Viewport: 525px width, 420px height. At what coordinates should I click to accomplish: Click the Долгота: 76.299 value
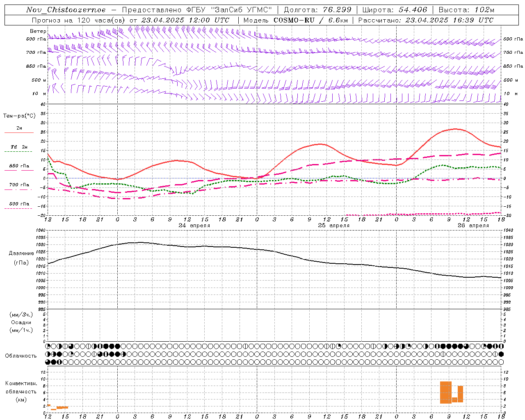click(318, 10)
